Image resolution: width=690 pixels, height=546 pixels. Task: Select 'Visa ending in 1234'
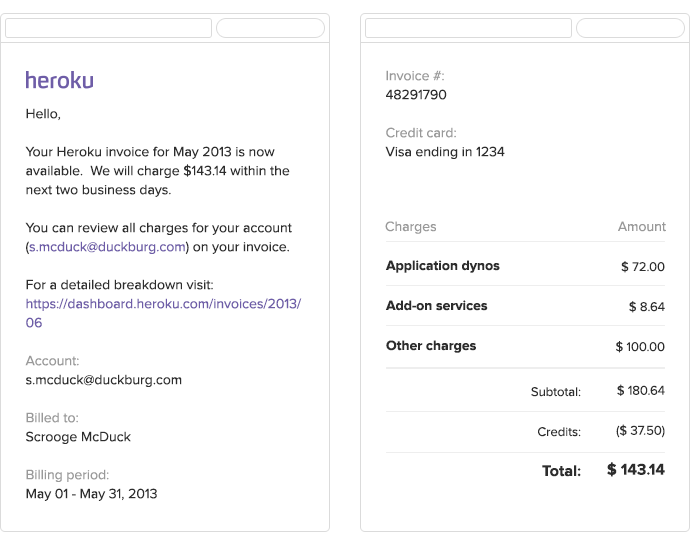click(x=445, y=152)
